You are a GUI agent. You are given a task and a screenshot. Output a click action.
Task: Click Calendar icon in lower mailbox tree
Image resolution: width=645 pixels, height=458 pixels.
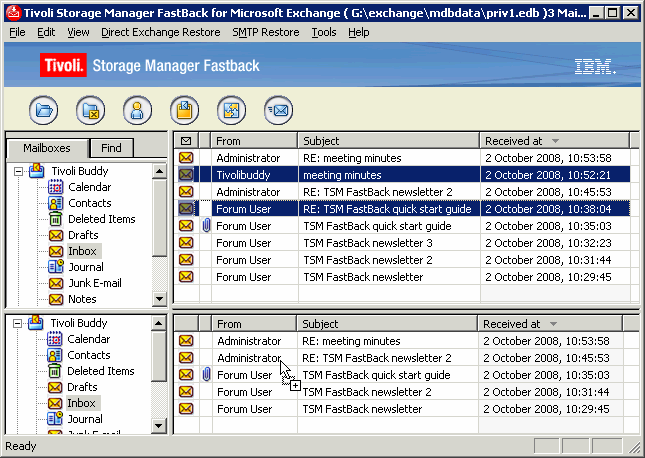click(55, 339)
